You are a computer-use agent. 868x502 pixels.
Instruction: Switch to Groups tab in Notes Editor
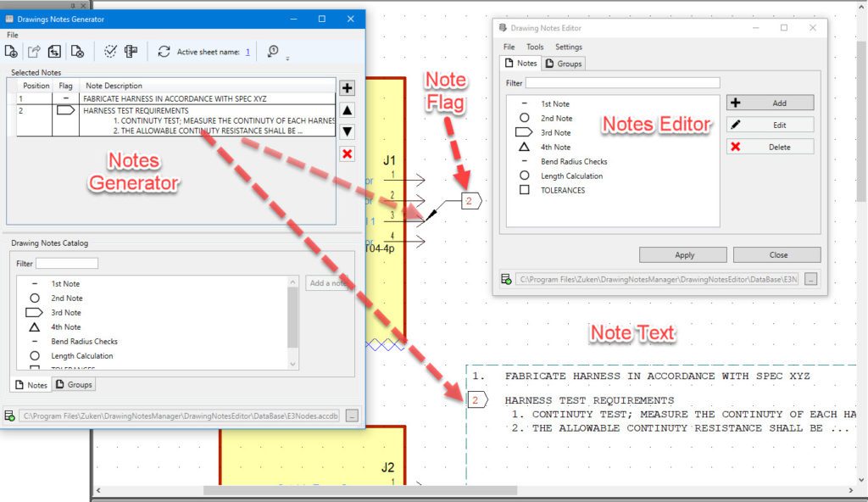(x=564, y=64)
